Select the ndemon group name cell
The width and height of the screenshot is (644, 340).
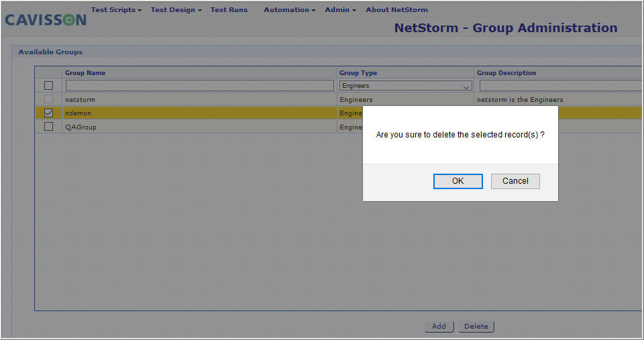200,113
